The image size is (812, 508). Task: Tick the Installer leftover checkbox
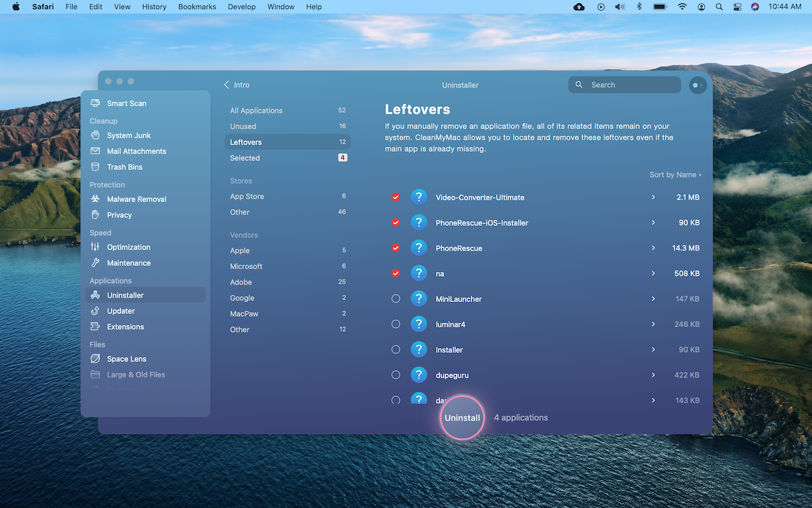[396, 350]
